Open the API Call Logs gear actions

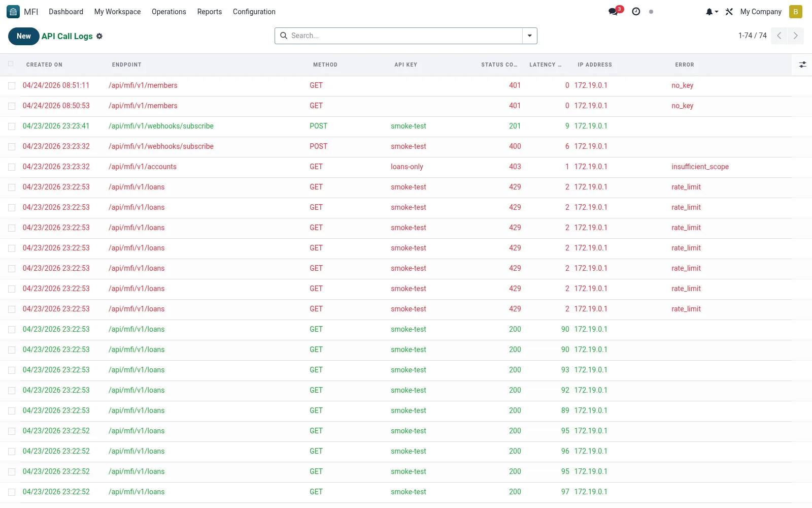click(99, 36)
